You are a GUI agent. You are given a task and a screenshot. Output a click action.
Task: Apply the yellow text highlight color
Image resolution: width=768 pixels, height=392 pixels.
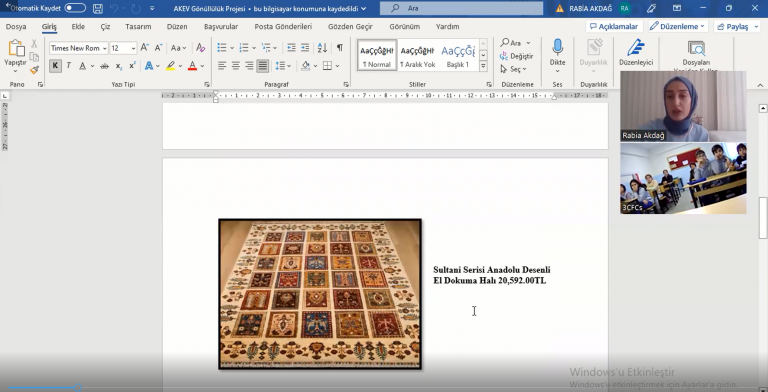click(x=170, y=66)
